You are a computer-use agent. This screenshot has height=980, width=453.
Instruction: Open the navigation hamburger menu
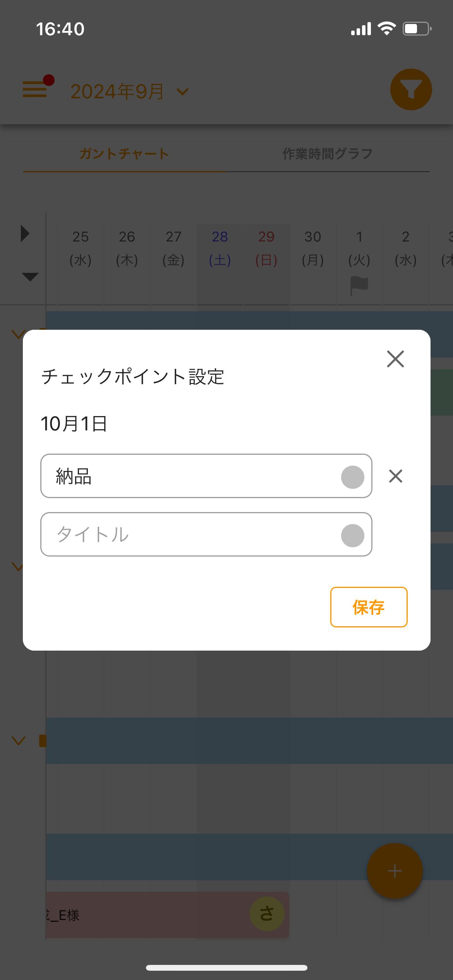(35, 89)
